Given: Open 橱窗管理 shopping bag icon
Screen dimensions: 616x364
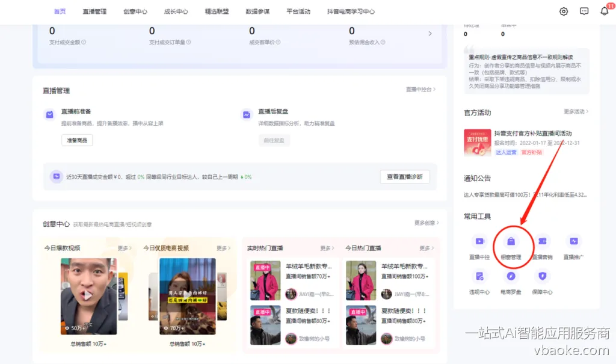Looking at the screenshot, I should click(x=511, y=241).
